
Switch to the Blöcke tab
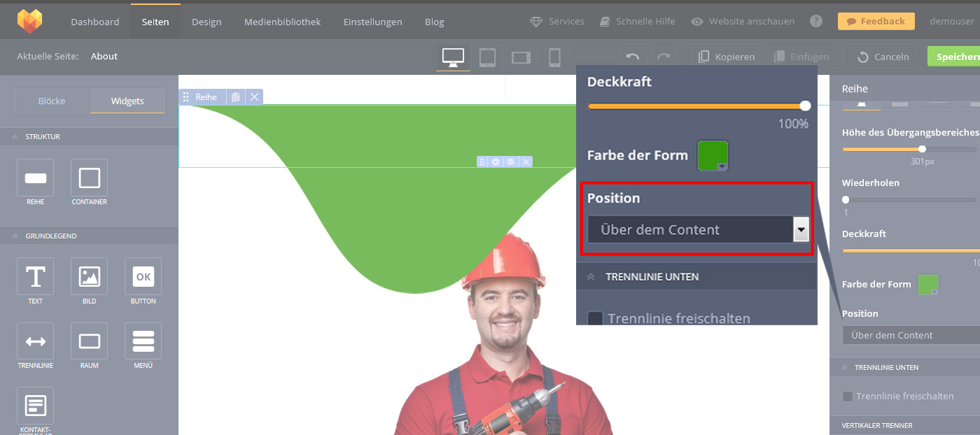52,101
